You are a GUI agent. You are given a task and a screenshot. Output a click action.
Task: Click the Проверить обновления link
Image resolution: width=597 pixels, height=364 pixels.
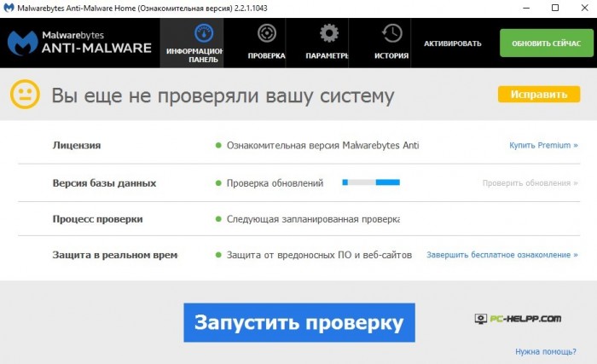[530, 183]
